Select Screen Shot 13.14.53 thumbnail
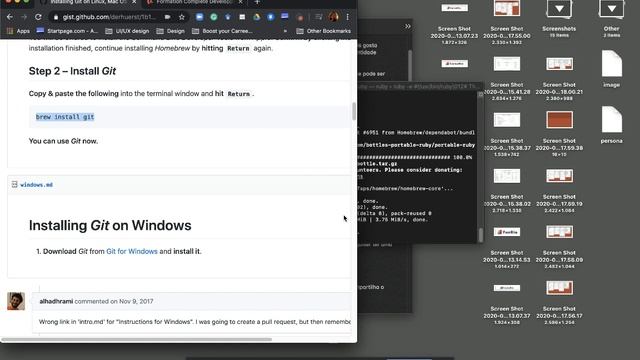Image resolution: width=640 pixels, height=360 pixels. (x=507, y=232)
